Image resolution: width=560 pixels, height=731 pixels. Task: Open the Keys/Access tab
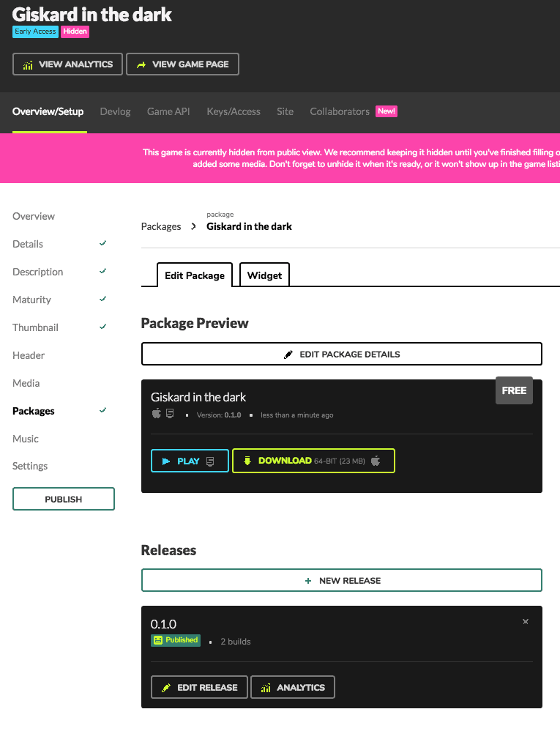tap(234, 111)
